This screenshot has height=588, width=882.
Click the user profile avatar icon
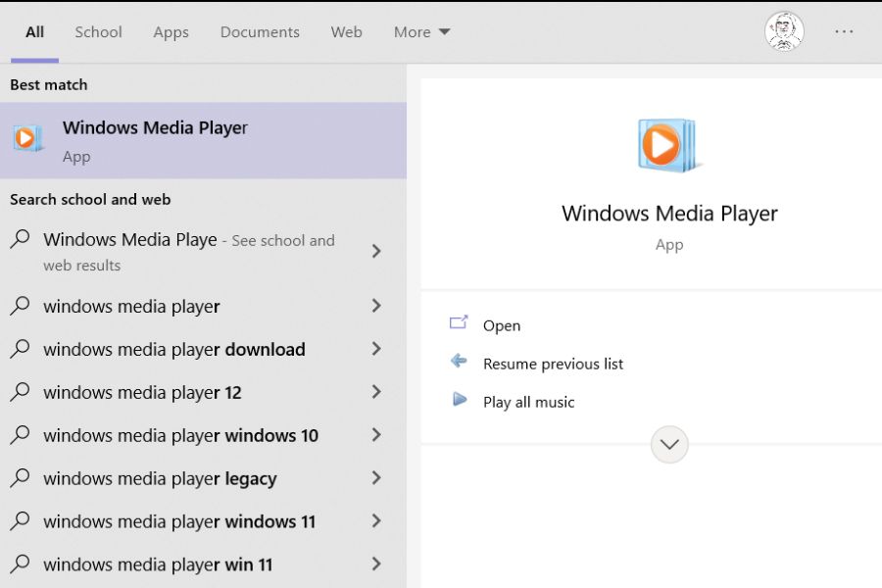click(784, 31)
